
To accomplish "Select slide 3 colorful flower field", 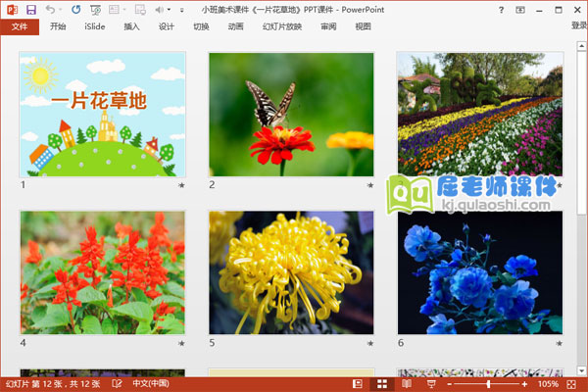I will [x=480, y=115].
